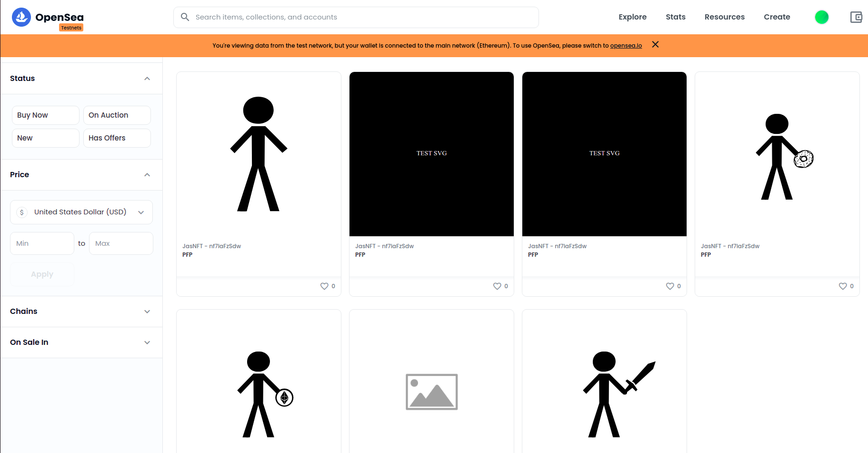This screenshot has height=453, width=868.
Task: Dismiss the orange network warning banner
Action: point(655,44)
